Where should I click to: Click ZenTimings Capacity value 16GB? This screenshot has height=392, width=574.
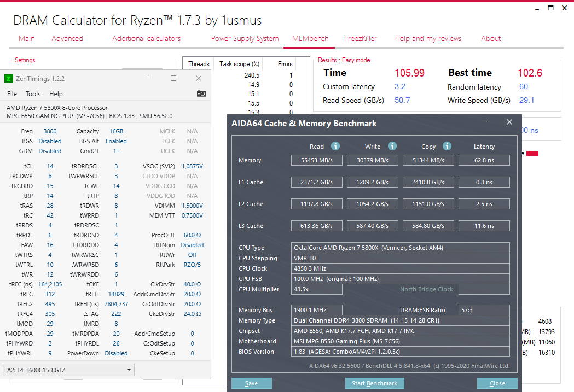(x=116, y=131)
